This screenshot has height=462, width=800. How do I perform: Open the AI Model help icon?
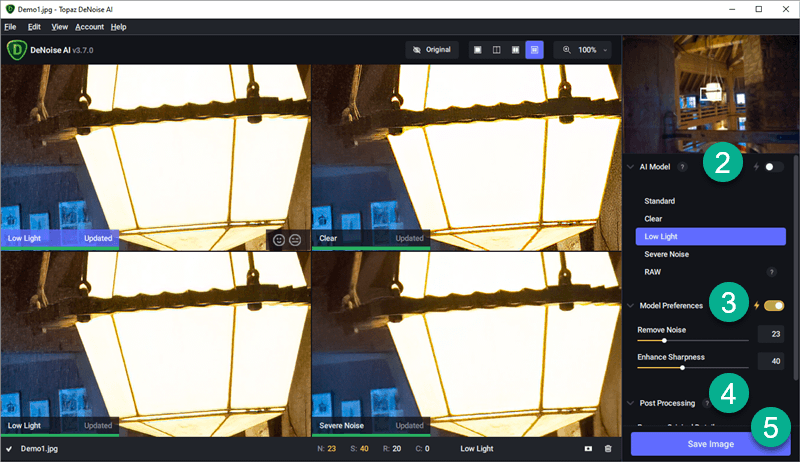point(682,167)
